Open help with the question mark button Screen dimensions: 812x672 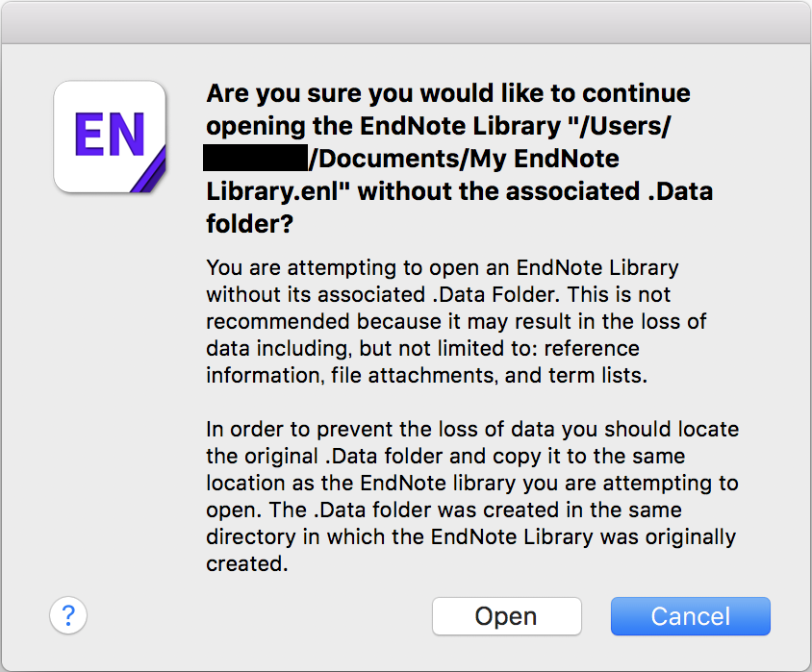68,615
